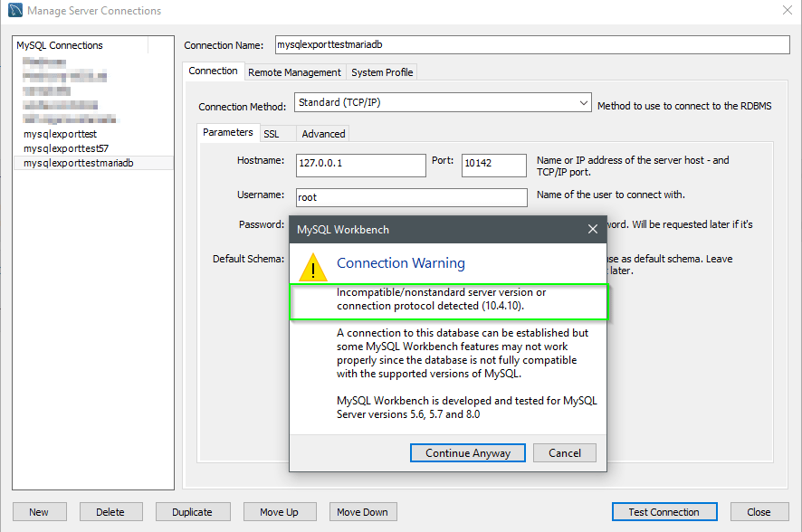802x532 pixels.
Task: Click the 'Hostname:' label
Action: [261, 160]
